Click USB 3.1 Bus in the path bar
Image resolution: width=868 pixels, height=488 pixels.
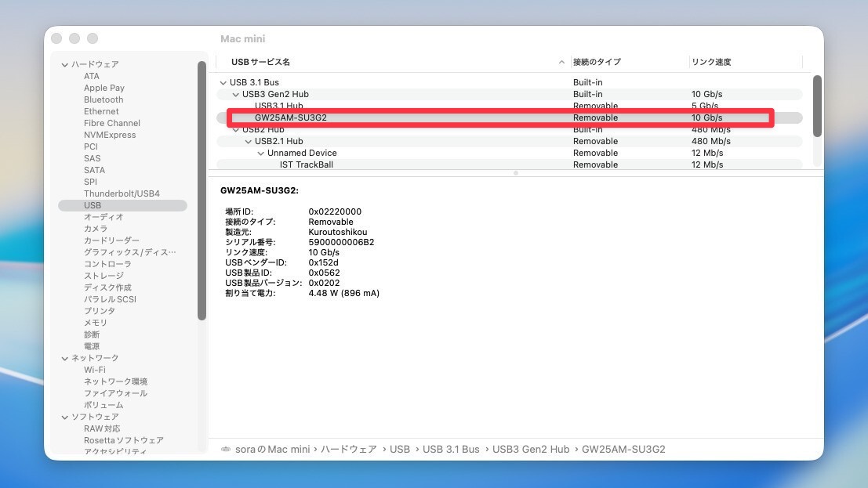[x=451, y=450]
